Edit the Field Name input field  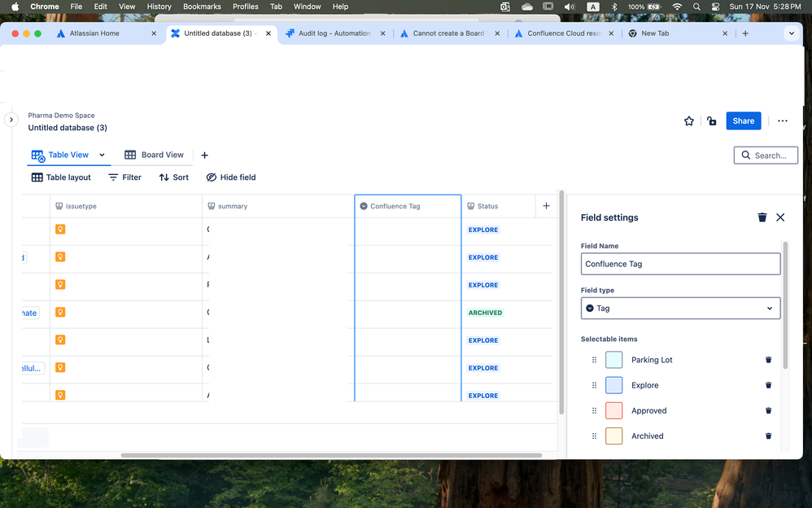680,264
